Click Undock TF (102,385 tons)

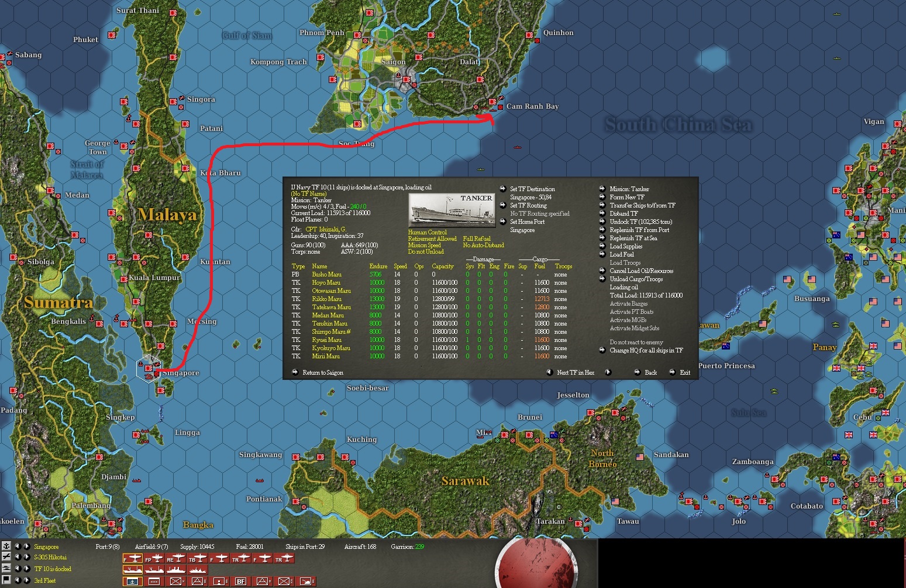(x=641, y=222)
